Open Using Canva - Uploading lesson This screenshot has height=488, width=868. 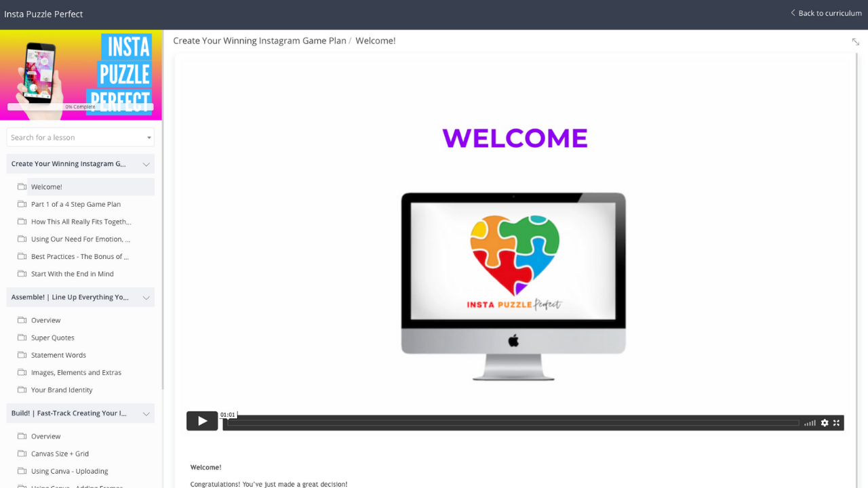click(x=69, y=472)
